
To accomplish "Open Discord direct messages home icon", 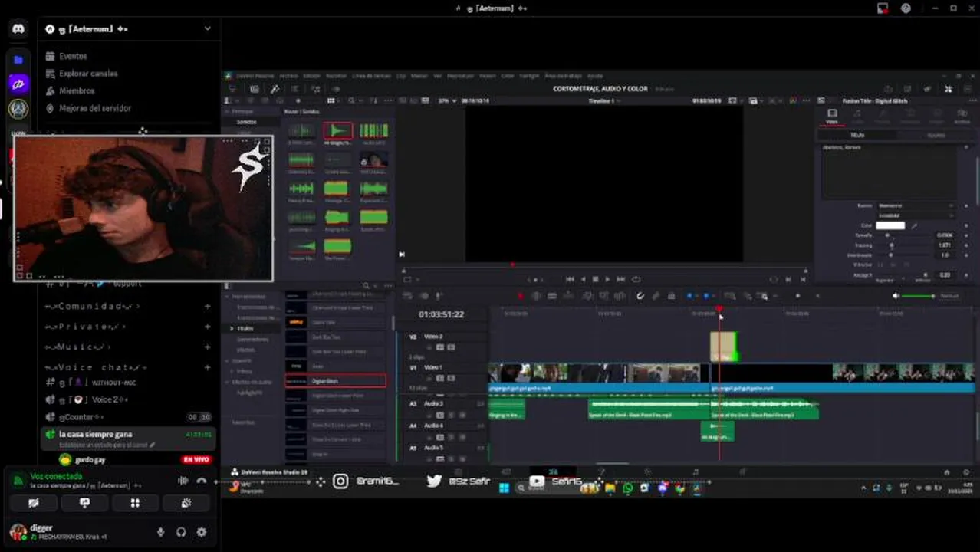I will [x=18, y=29].
